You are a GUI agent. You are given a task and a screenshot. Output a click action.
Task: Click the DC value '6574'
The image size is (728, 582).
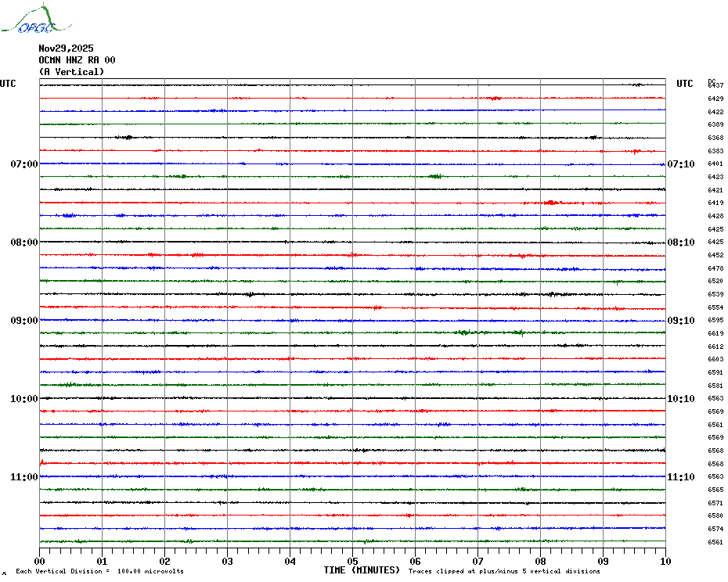point(716,529)
